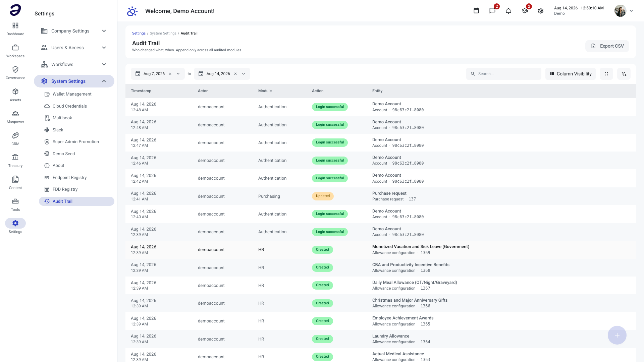
Task: Collapse the System Settings menu
Action: coord(74,81)
